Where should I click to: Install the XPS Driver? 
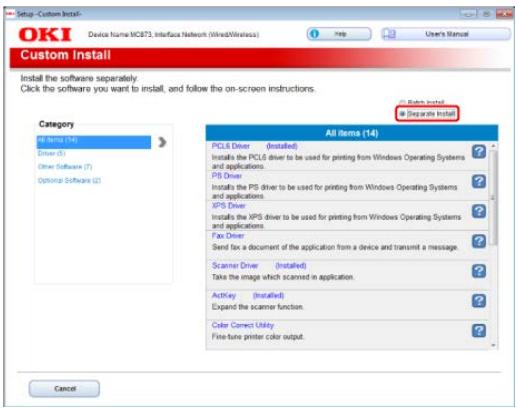229,206
